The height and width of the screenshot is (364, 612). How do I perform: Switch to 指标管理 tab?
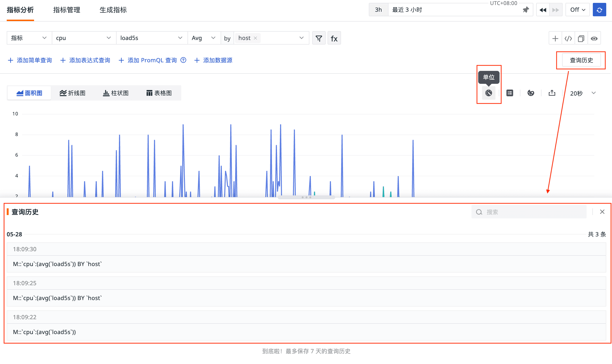67,10
